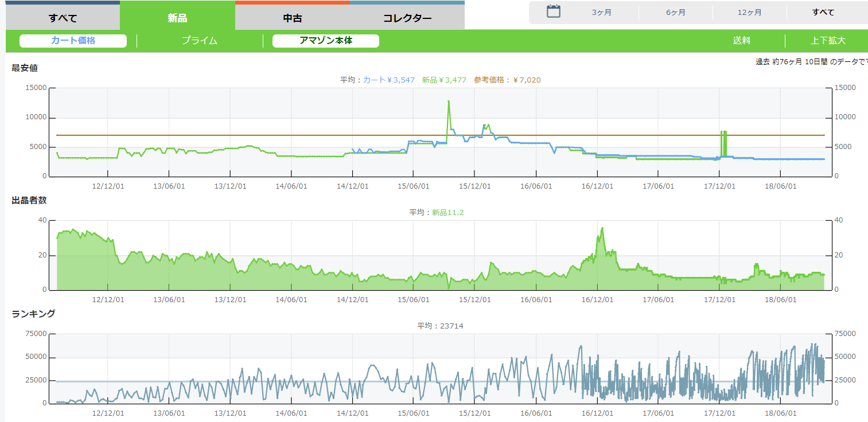Toggle the アマゾン本体 filter
This screenshot has width=868, height=422.
(325, 41)
